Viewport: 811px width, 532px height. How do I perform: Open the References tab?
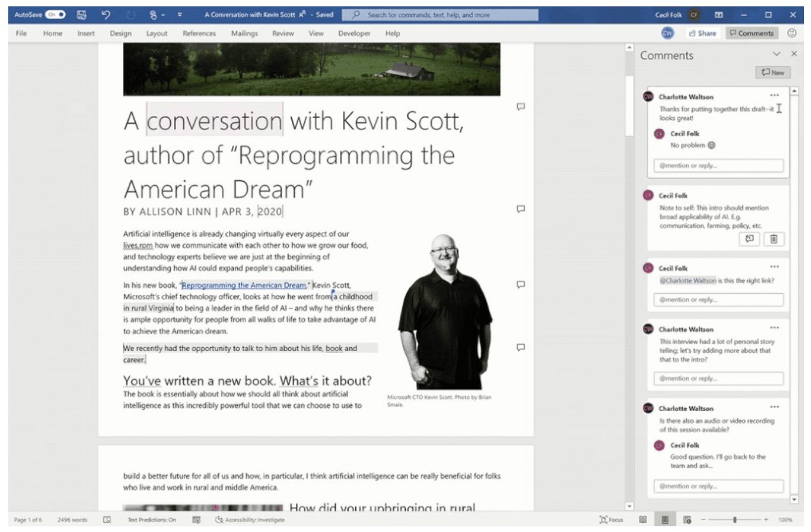tap(199, 33)
